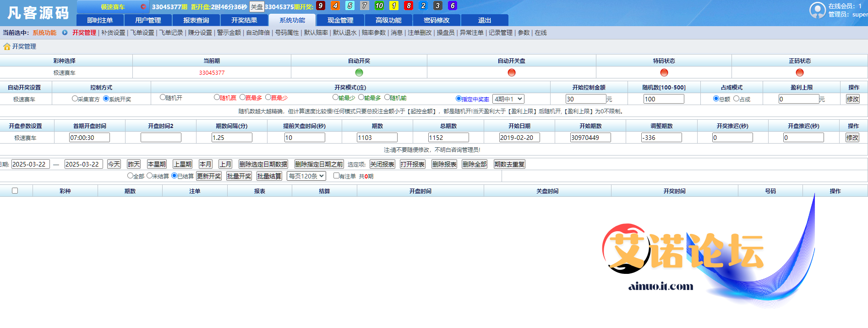
Task: Select the 采集官方 control method
Action: (x=75, y=98)
